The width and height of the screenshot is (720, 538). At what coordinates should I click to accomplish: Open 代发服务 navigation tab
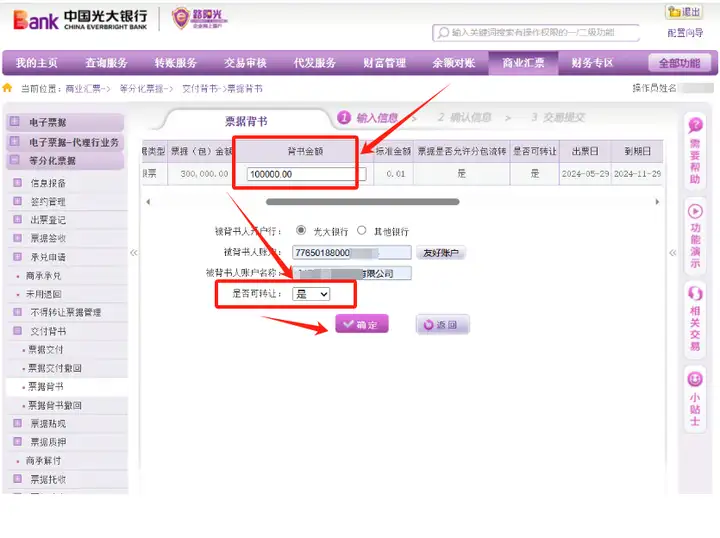[x=315, y=63]
